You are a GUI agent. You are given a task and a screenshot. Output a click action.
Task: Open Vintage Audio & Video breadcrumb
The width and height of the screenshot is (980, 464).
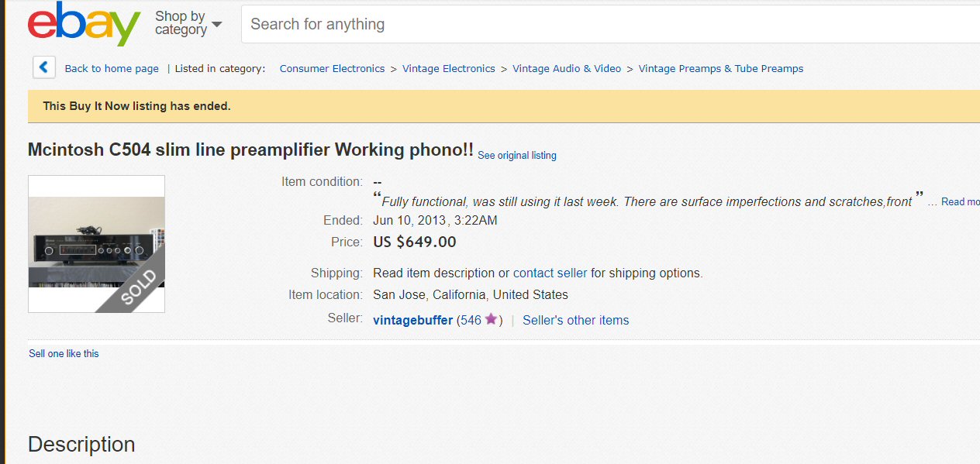[x=567, y=69]
